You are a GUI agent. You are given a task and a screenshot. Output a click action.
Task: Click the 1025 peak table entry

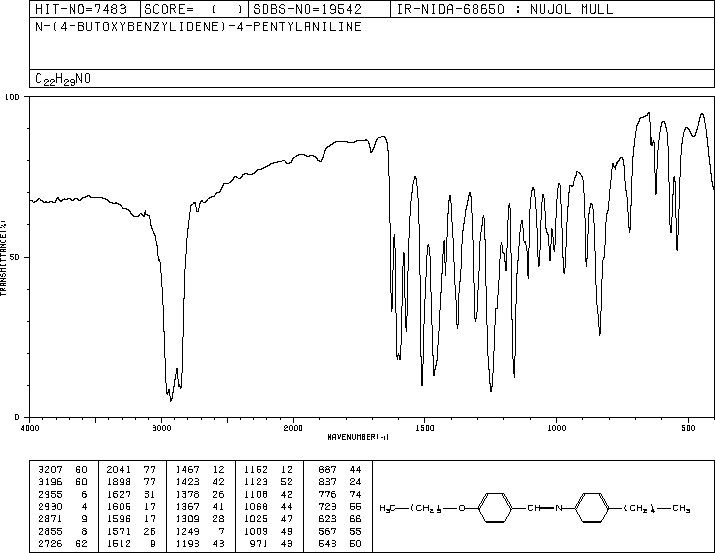[x=256, y=519]
